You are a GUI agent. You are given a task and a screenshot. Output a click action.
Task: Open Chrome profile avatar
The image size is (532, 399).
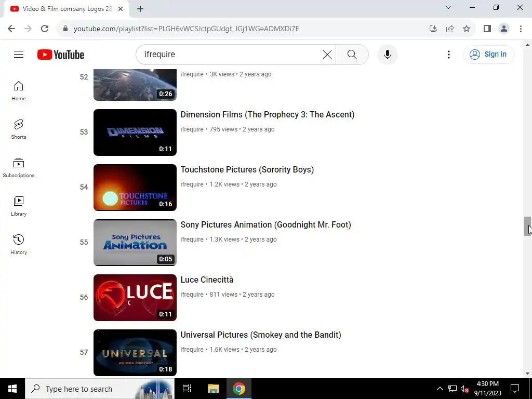point(504,29)
